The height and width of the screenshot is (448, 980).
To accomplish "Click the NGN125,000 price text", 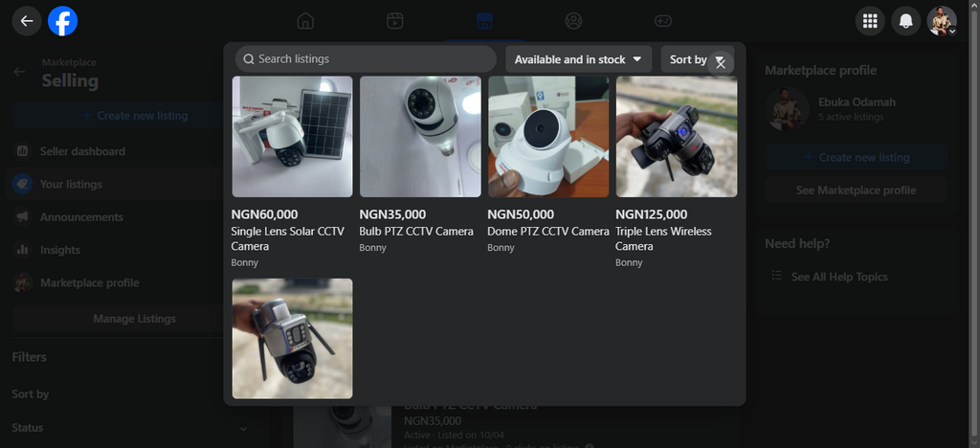I will coord(651,215).
